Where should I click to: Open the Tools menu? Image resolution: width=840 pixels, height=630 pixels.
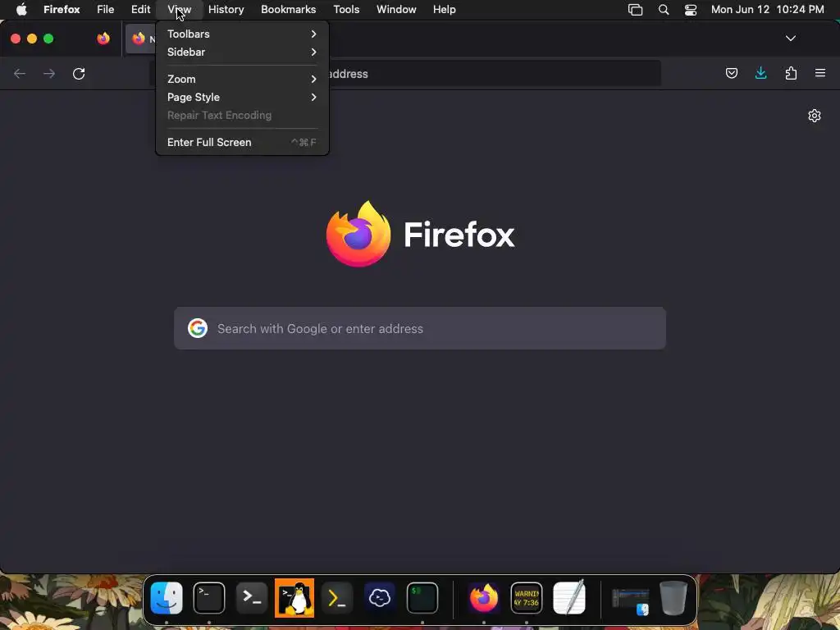(x=346, y=9)
